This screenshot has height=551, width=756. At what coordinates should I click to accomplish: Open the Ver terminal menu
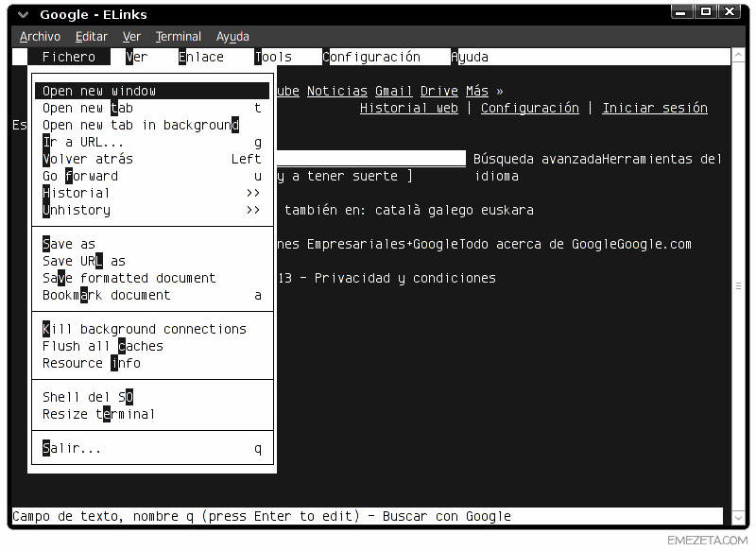pyautogui.click(x=131, y=37)
